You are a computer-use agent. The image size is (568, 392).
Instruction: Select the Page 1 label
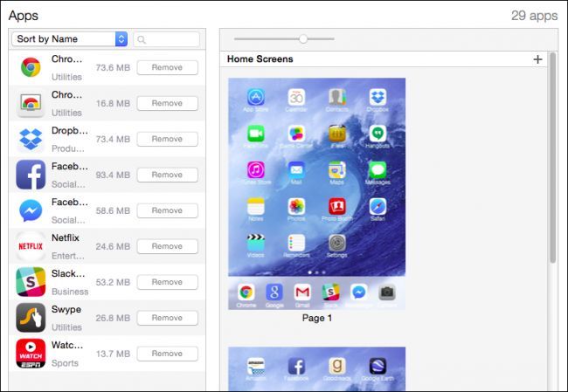pyautogui.click(x=317, y=318)
